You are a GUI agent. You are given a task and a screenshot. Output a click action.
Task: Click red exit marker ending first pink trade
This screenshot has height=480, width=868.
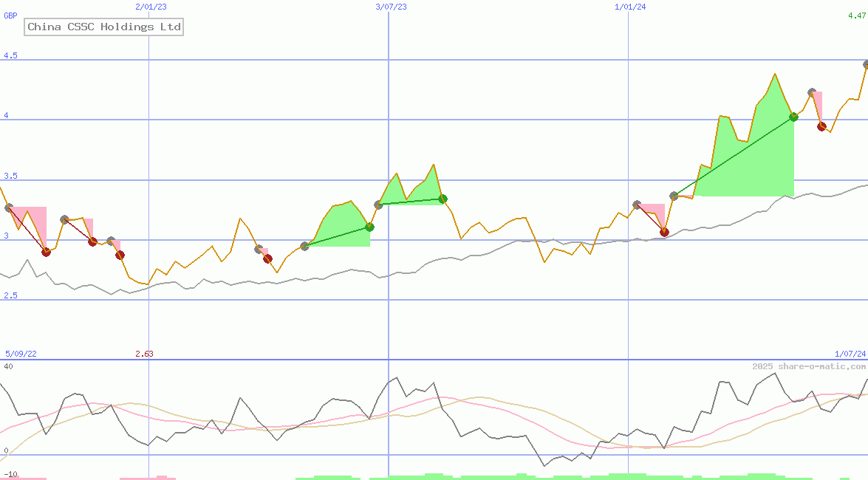pyautogui.click(x=47, y=252)
